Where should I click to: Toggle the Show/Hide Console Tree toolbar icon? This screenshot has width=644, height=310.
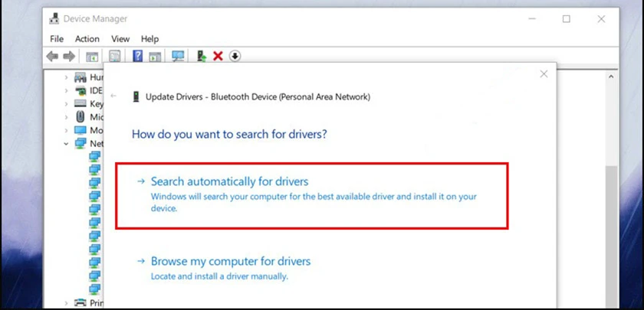pos(92,56)
